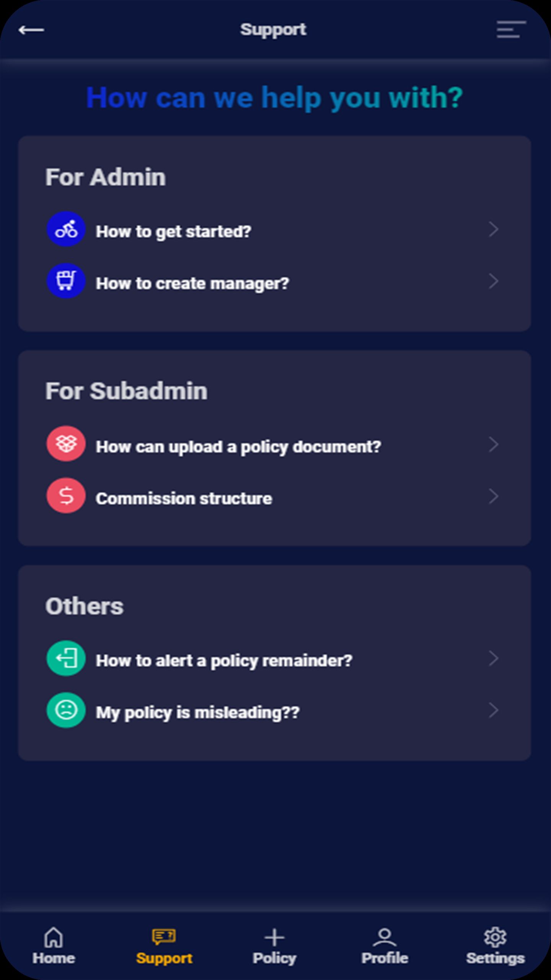Expand the 'How to get started?' chevron
Screen dimensions: 551x980
[494, 230]
